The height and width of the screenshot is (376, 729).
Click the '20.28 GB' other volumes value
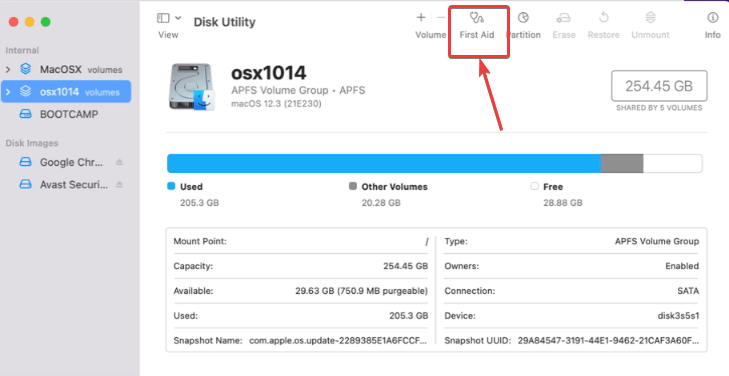click(x=381, y=203)
